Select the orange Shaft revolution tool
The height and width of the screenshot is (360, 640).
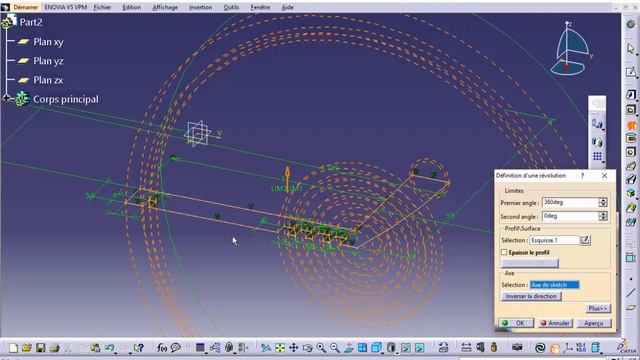coord(631,125)
